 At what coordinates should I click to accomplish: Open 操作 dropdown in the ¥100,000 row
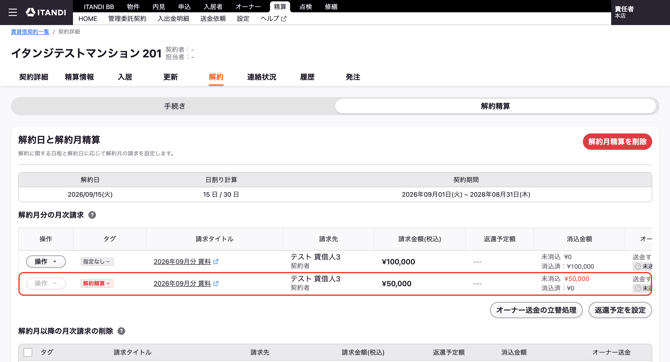tap(46, 262)
